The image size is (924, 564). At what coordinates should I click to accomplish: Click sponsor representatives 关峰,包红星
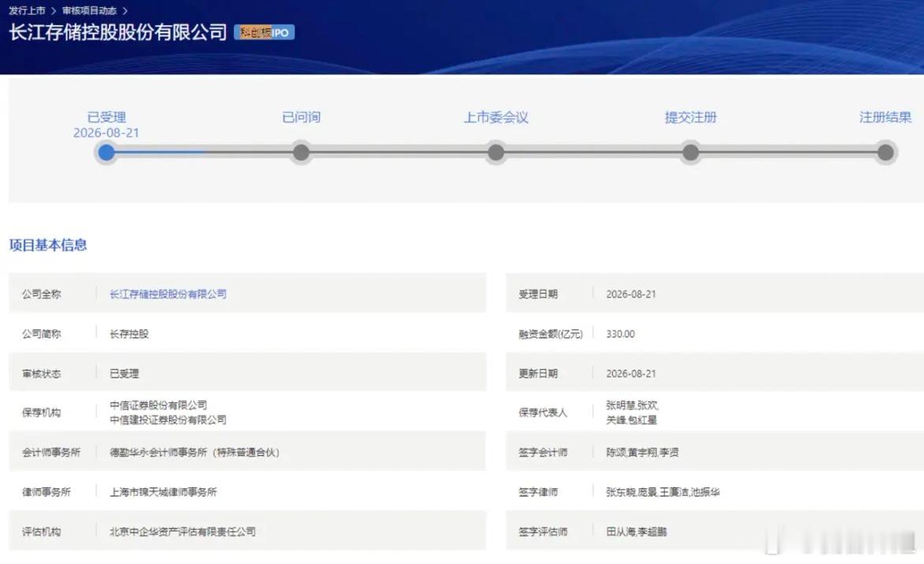click(632, 419)
